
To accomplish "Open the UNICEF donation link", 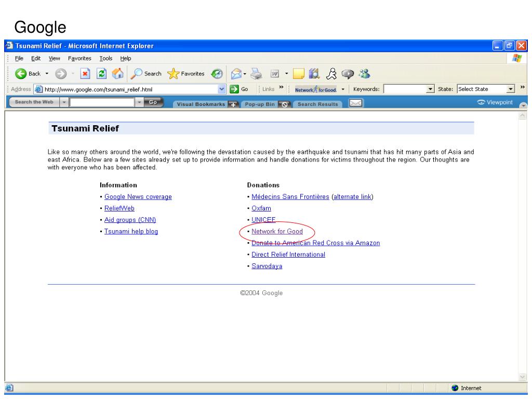I will pos(263,220).
